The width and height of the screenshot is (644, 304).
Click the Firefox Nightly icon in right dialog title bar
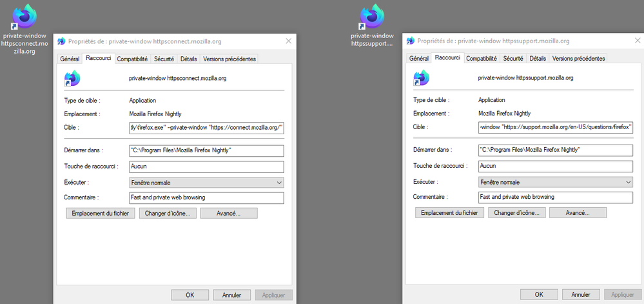click(x=411, y=41)
